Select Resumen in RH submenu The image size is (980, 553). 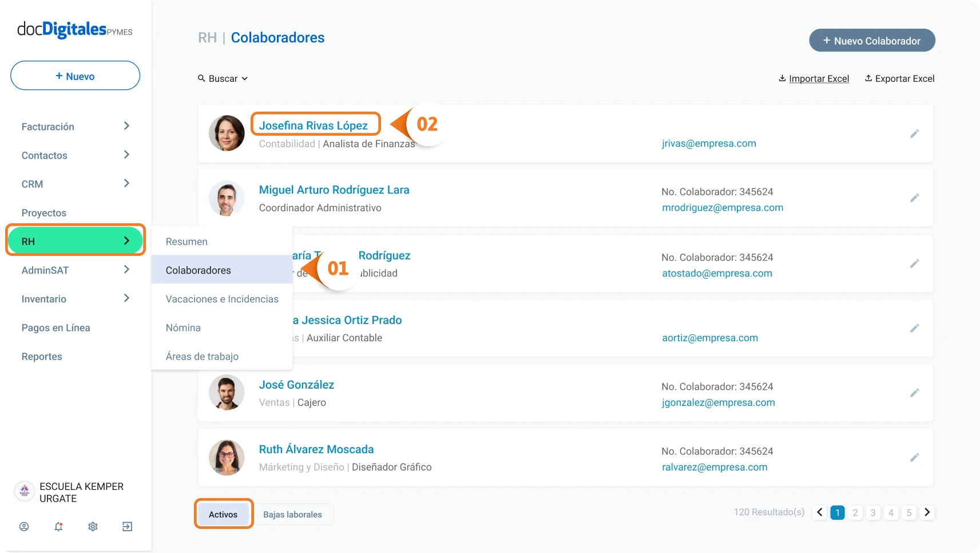pyautogui.click(x=222, y=242)
